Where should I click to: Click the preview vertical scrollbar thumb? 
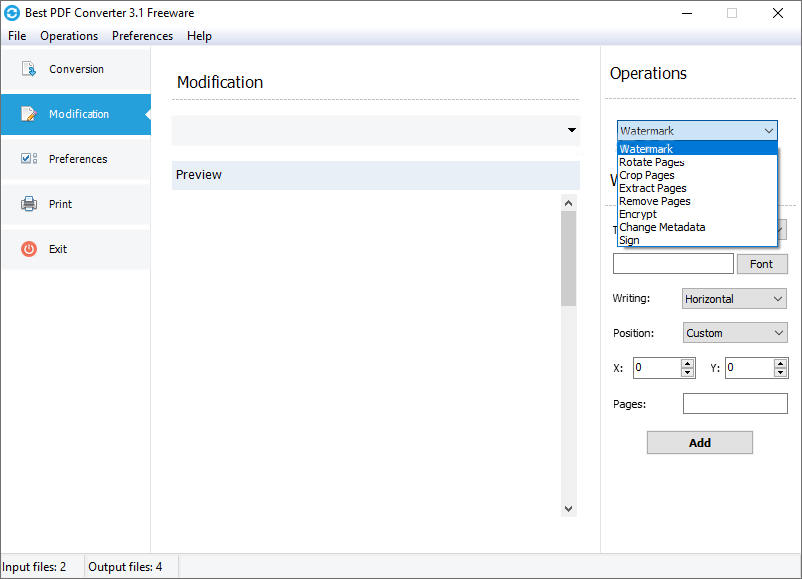tap(568, 259)
